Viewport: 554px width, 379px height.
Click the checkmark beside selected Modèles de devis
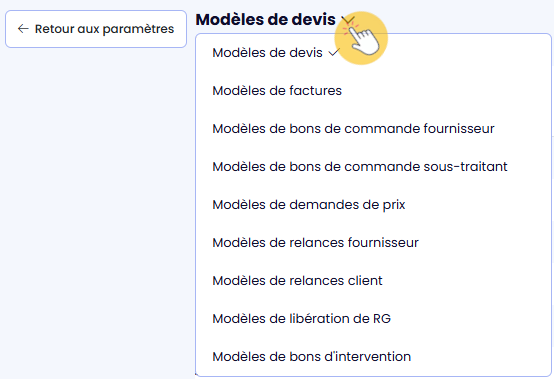[334, 53]
